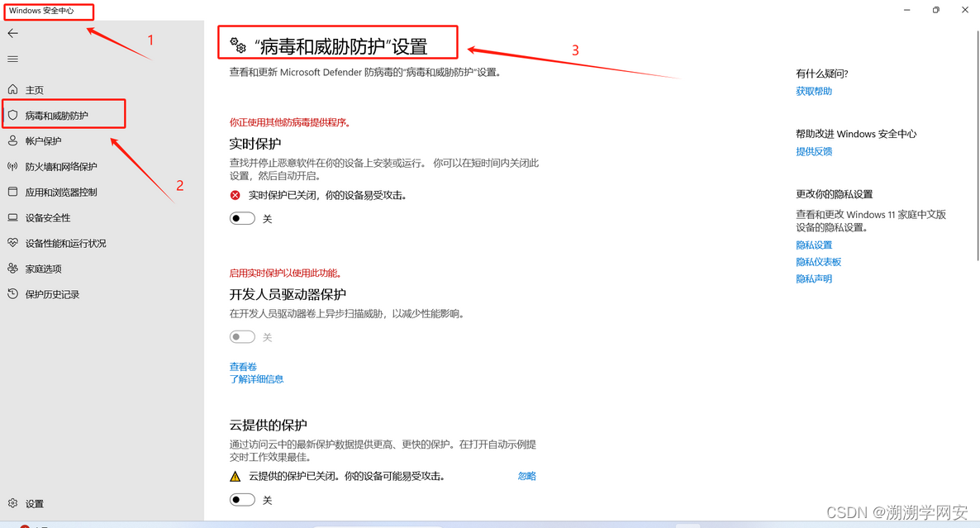Image resolution: width=980 pixels, height=528 pixels.
Task: Open the 了解详细信息 link
Action: tap(256, 379)
